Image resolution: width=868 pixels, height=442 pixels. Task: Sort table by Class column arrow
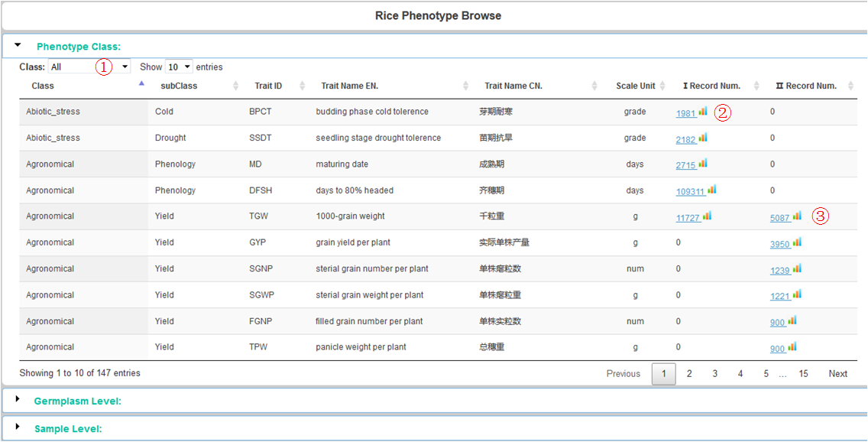pos(141,83)
